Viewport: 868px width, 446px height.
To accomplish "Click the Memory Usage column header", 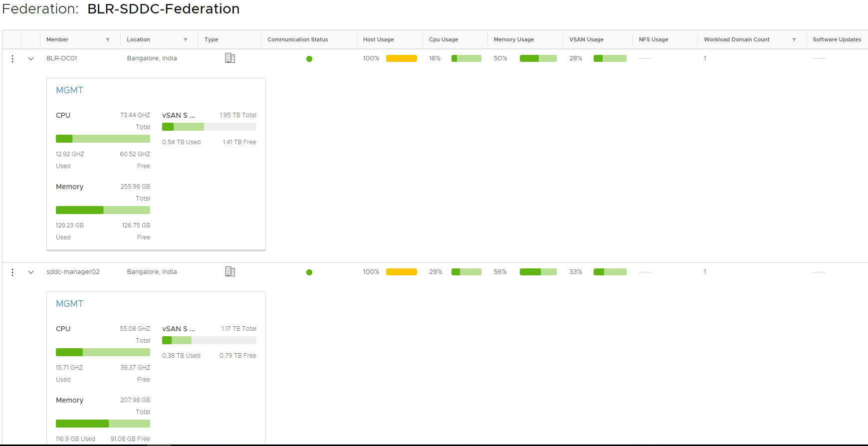I will [514, 40].
